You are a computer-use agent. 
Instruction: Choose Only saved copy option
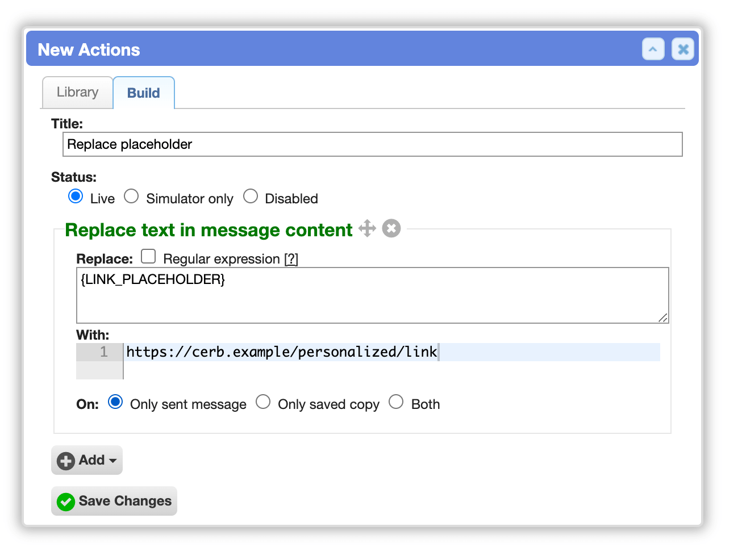[263, 402]
